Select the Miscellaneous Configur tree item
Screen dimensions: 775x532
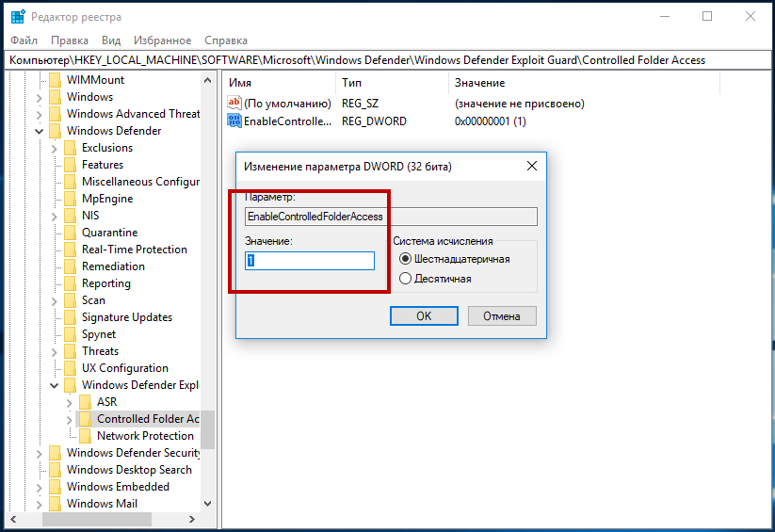pos(140,182)
